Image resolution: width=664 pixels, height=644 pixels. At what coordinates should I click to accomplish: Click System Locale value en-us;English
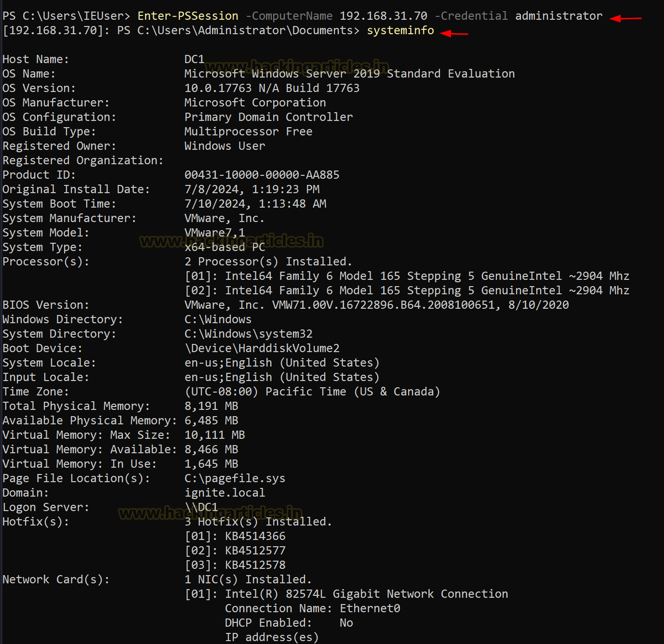point(282,362)
